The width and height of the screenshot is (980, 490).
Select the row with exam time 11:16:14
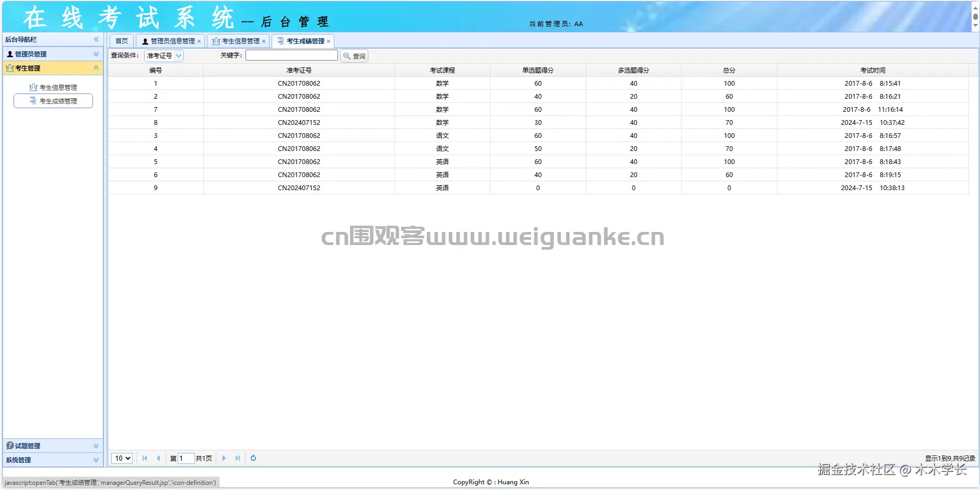[x=538, y=109]
